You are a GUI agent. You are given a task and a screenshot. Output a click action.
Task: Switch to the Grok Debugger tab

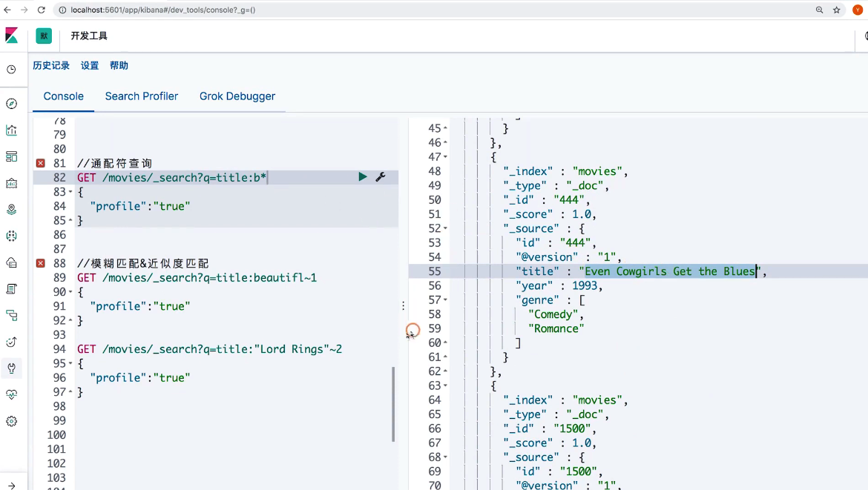pyautogui.click(x=237, y=96)
